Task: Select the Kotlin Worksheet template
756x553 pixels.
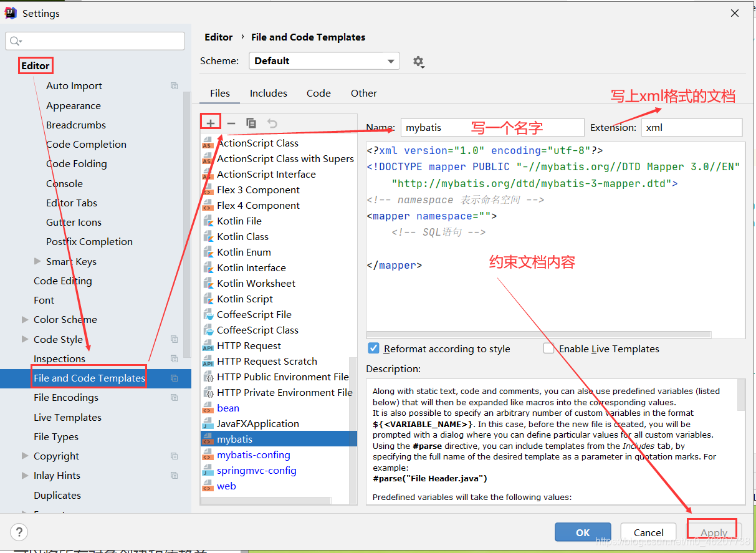Action: (256, 283)
